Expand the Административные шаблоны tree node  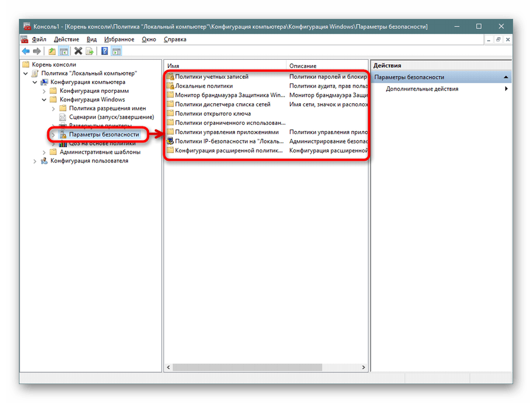click(x=44, y=152)
